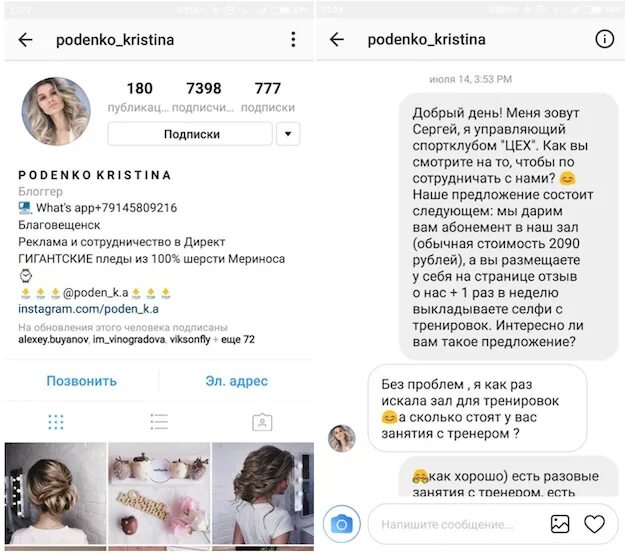The image size is (625, 554).
Task: Click the Напишите сообщение message field
Action: pyautogui.click(x=454, y=524)
